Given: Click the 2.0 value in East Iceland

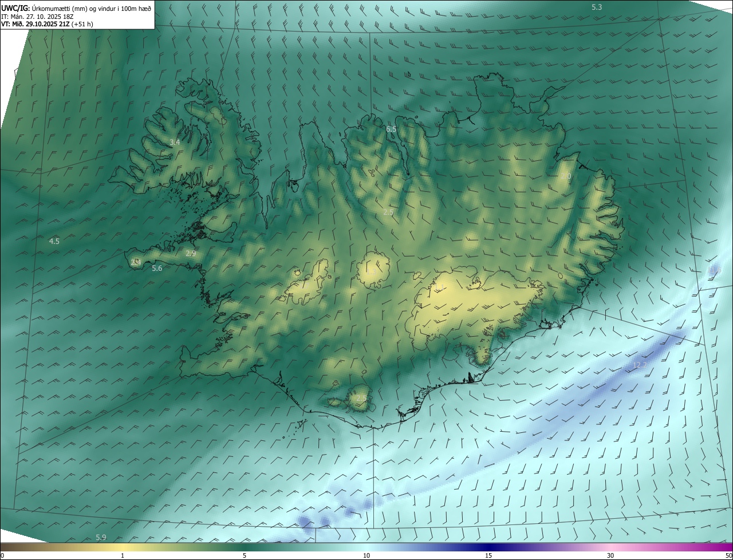Looking at the screenshot, I should (566, 176).
